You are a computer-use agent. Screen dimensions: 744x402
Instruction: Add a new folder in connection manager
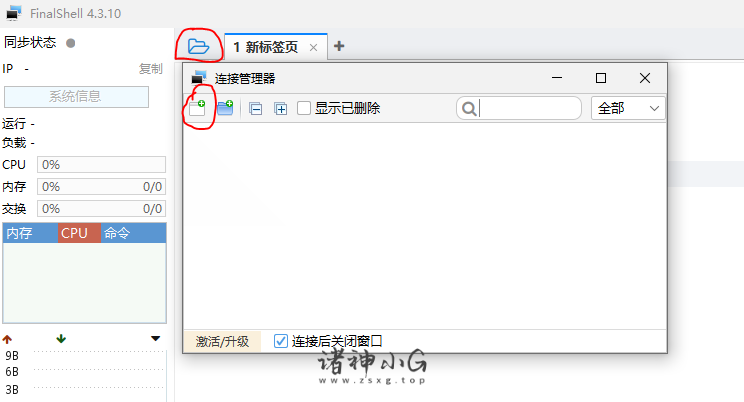[x=225, y=108]
